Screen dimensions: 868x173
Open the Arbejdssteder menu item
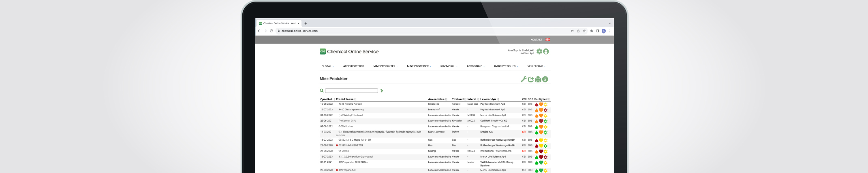tap(353, 66)
